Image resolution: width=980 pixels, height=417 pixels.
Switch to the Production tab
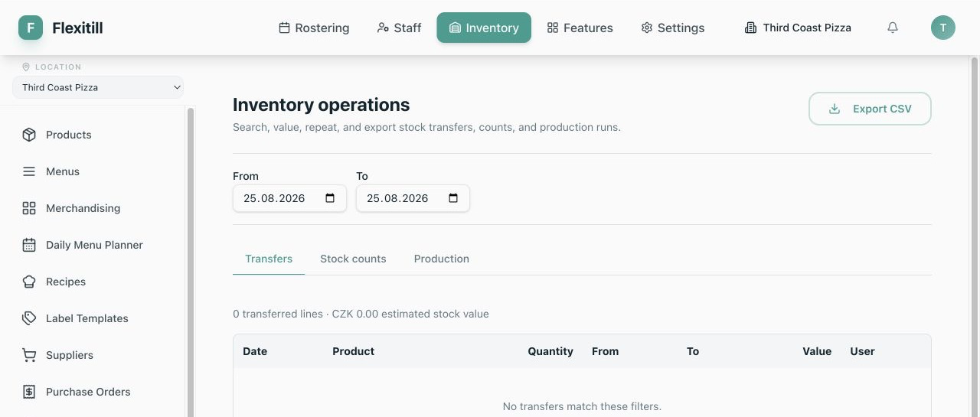click(x=442, y=259)
